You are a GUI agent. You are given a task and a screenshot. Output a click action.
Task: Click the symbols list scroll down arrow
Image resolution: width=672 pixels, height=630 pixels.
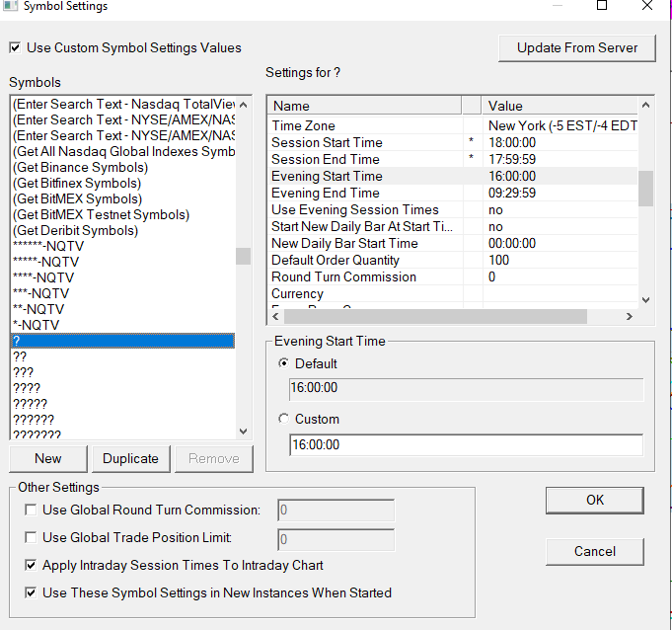pos(244,431)
